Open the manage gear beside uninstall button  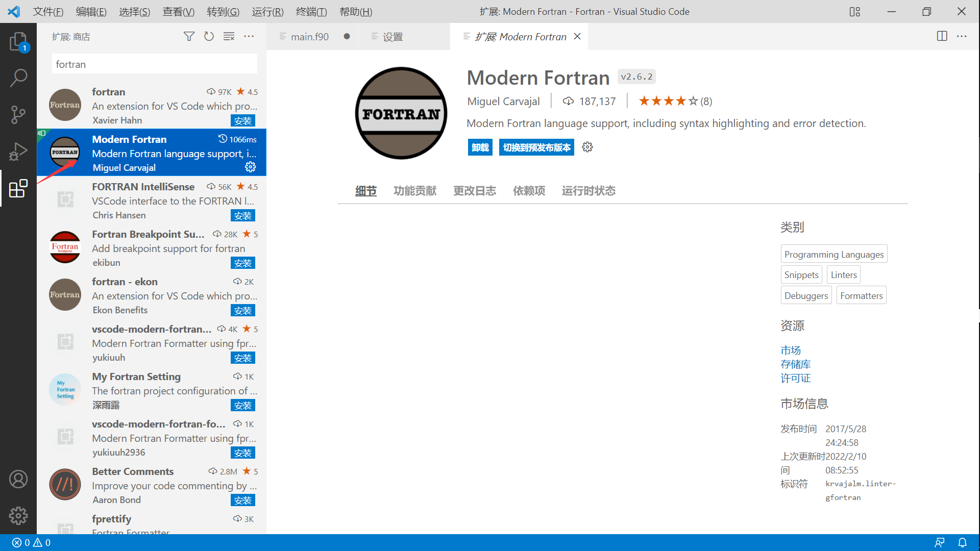(587, 147)
